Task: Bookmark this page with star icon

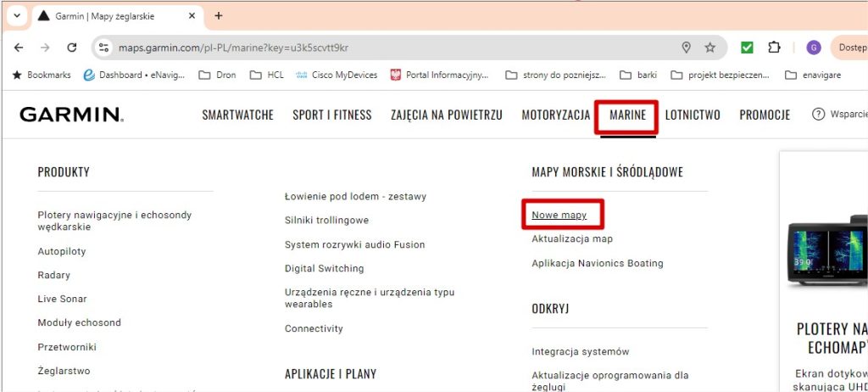Action: pyautogui.click(x=710, y=48)
